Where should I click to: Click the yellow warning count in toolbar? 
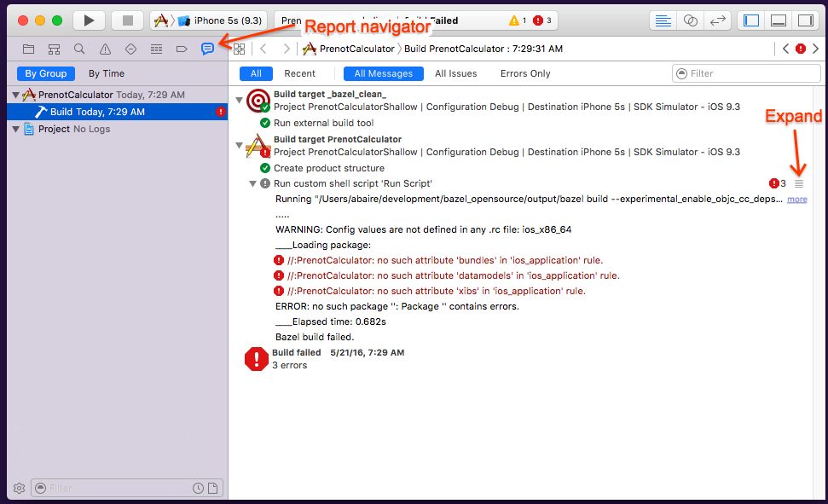pyautogui.click(x=518, y=20)
